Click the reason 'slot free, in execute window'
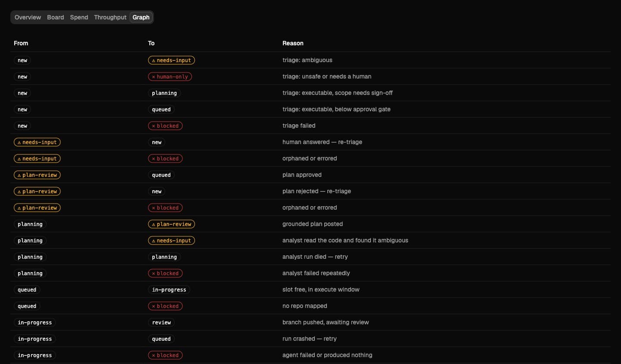621x364 pixels. coord(321,290)
